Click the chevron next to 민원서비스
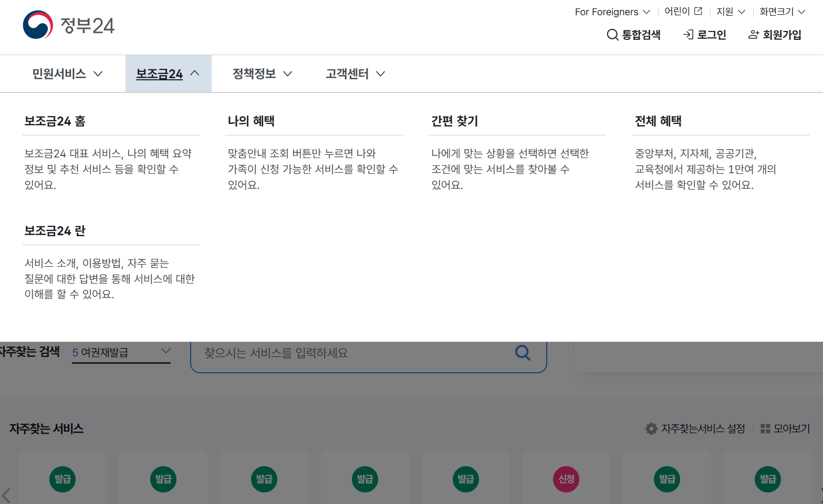The image size is (823, 504). [98, 74]
